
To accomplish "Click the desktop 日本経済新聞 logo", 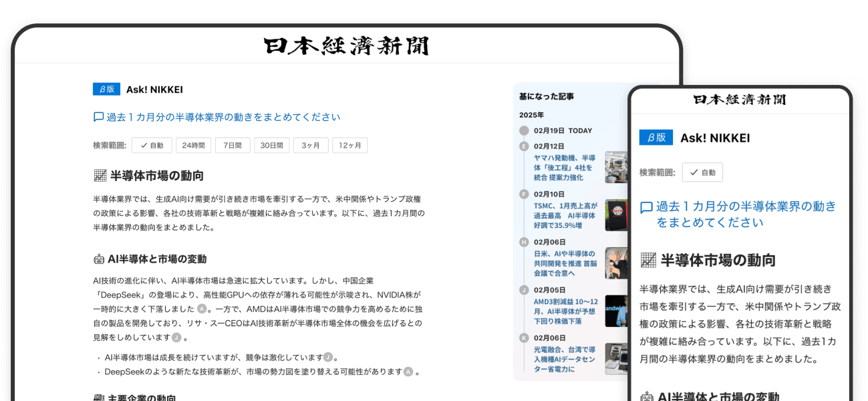I will tap(346, 45).
